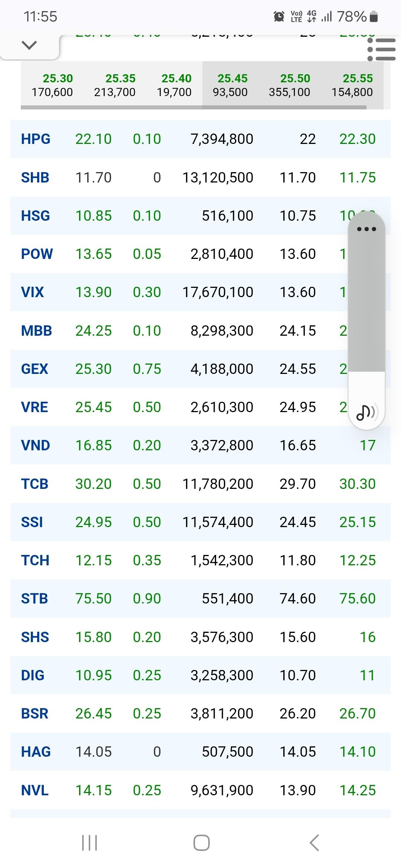Adjust the media volume slider
Viewport: 401px width, 868px height.
click(x=366, y=320)
